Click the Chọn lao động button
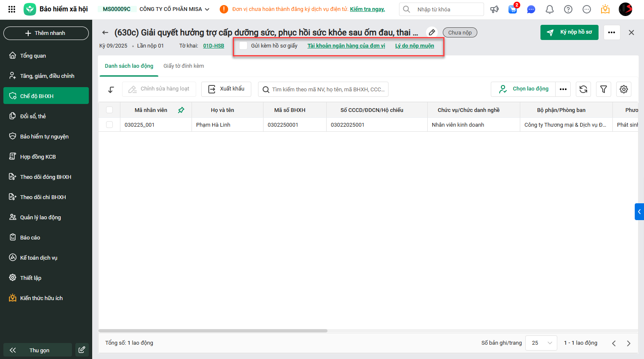Screen dimensions: 644x359 click(523, 89)
